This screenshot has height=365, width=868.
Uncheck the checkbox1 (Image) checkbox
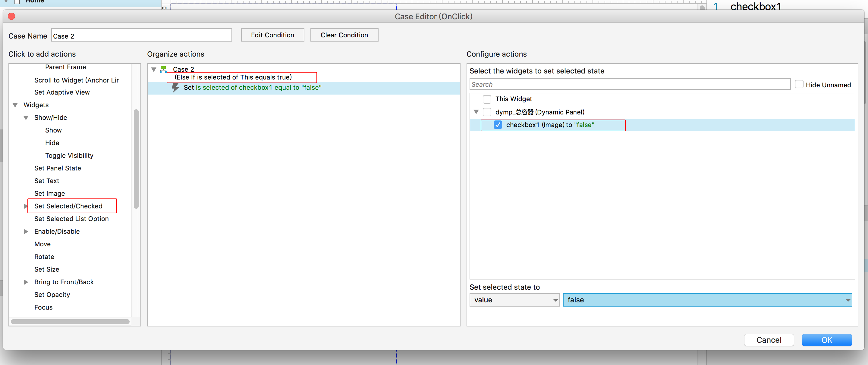(x=498, y=125)
